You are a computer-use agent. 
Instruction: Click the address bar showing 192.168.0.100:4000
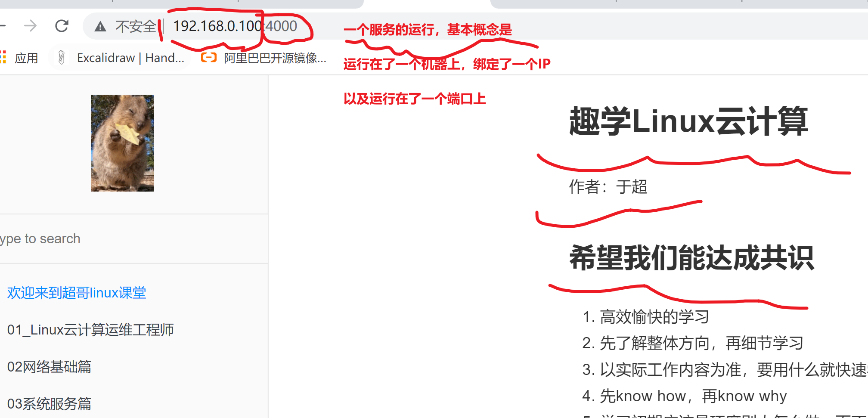[235, 26]
